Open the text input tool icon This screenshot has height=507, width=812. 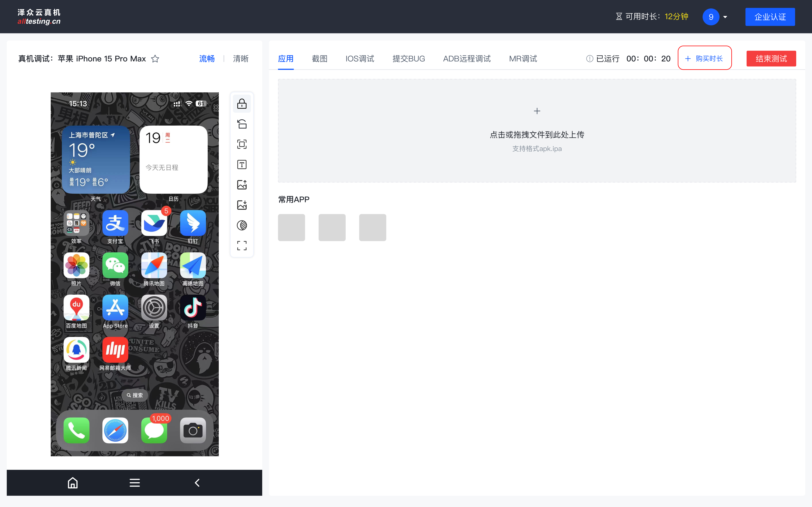point(242,165)
